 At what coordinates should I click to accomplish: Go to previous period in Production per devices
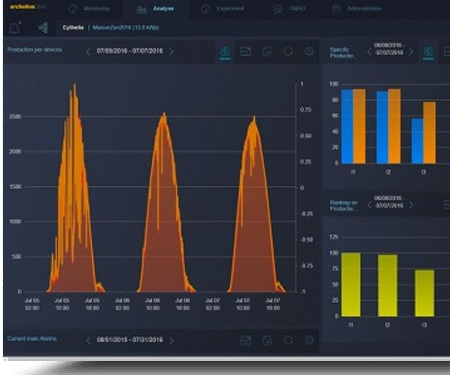88,52
